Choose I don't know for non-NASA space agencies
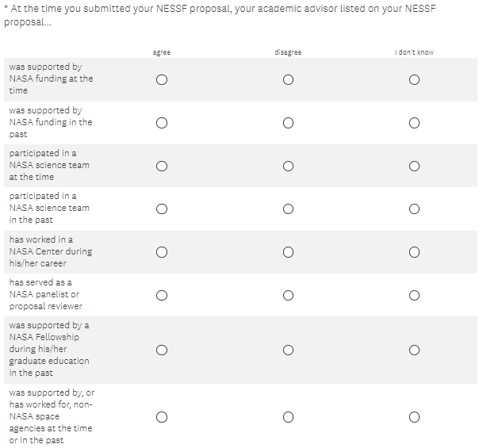The width and height of the screenshot is (483, 448). (x=414, y=417)
